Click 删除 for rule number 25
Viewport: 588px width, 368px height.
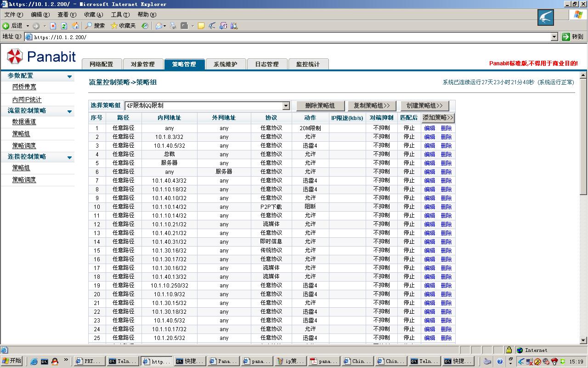(447, 338)
